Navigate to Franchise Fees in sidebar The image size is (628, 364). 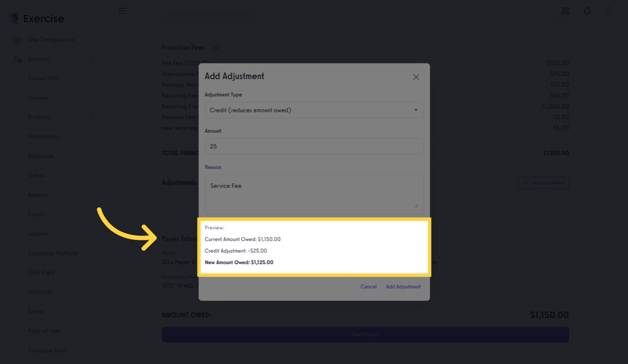(x=46, y=350)
